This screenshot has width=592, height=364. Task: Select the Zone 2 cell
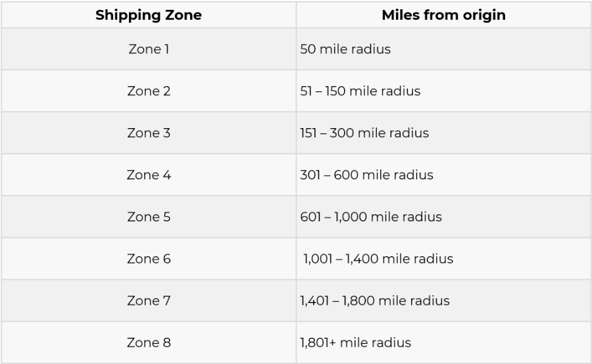click(148, 91)
